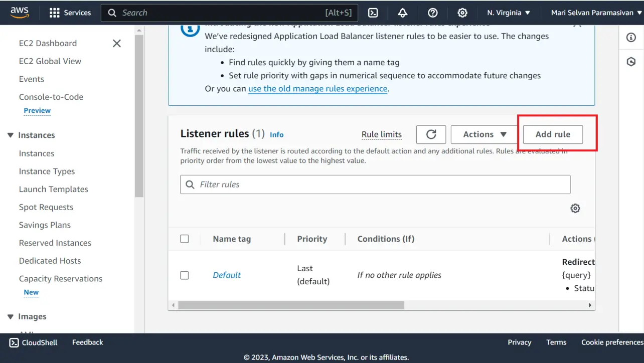Open Instances under the Instances section
The height and width of the screenshot is (363, 644).
[x=37, y=153]
